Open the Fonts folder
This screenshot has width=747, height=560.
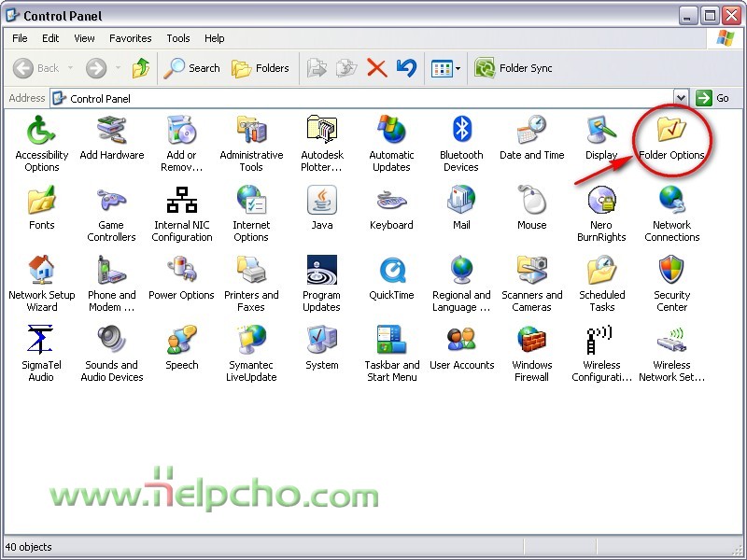point(41,208)
